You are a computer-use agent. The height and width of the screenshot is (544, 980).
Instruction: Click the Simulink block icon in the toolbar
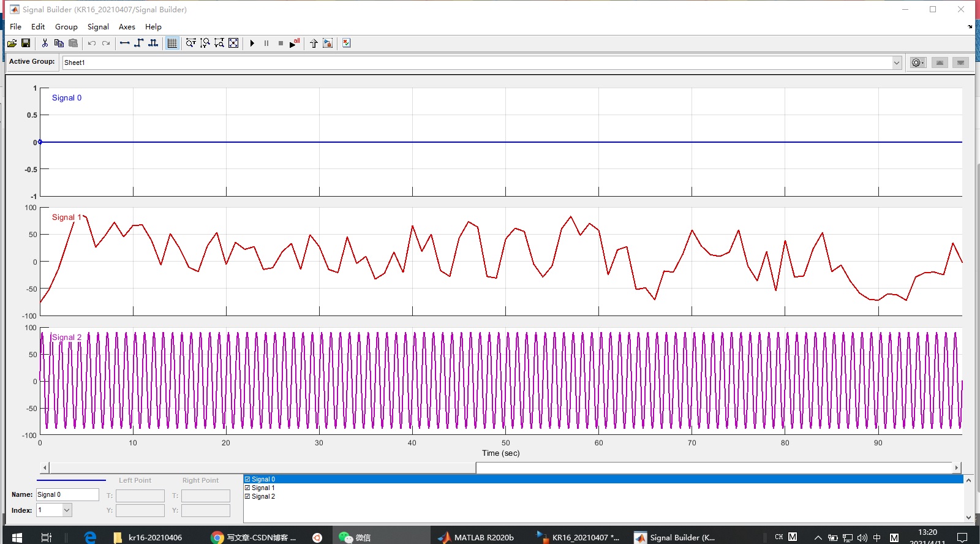pos(328,43)
